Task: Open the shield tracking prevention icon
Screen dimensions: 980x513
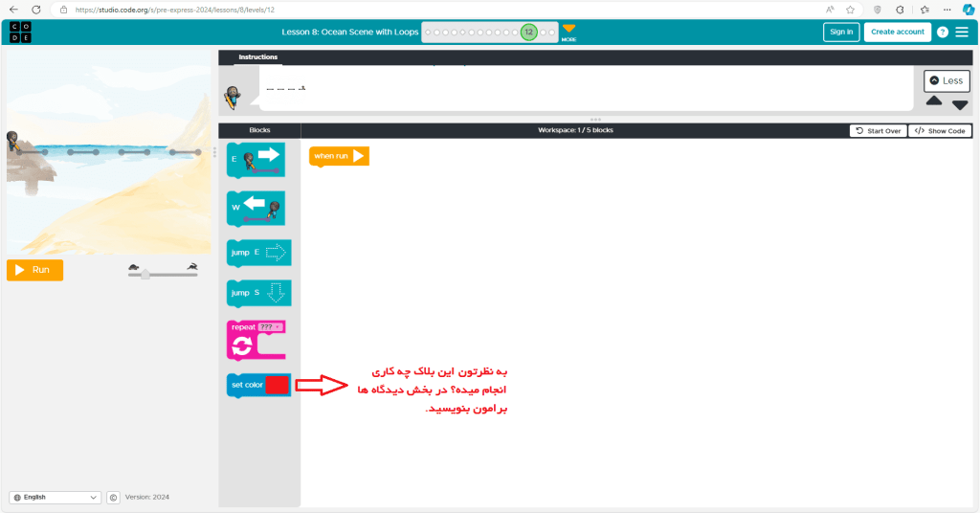Action: pos(877,10)
